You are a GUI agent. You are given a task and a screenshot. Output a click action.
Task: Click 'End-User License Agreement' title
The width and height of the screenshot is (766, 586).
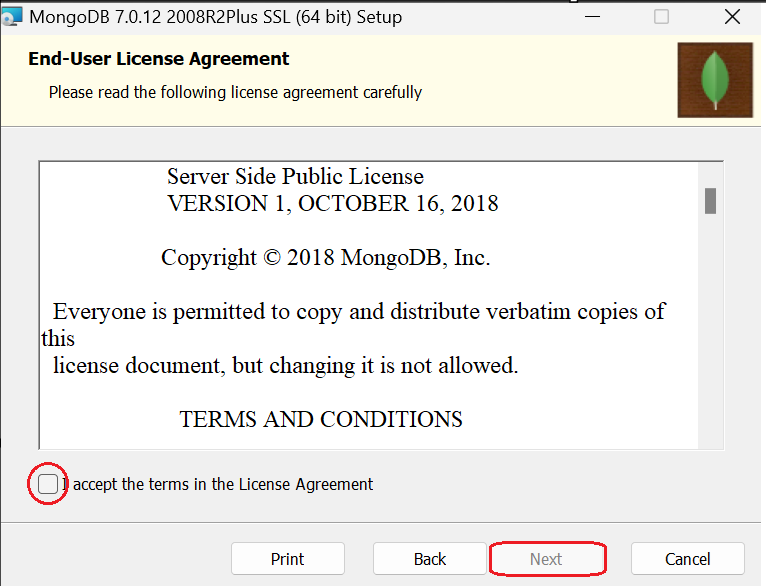(159, 59)
